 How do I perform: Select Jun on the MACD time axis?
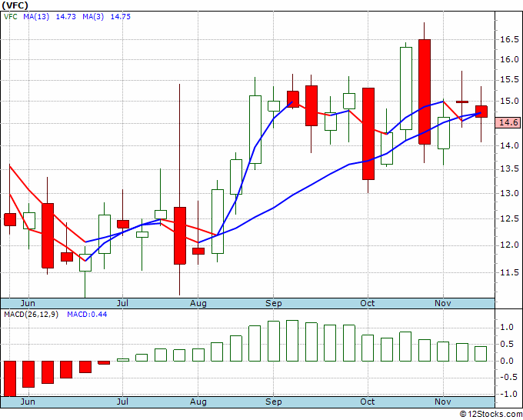[x=28, y=402]
